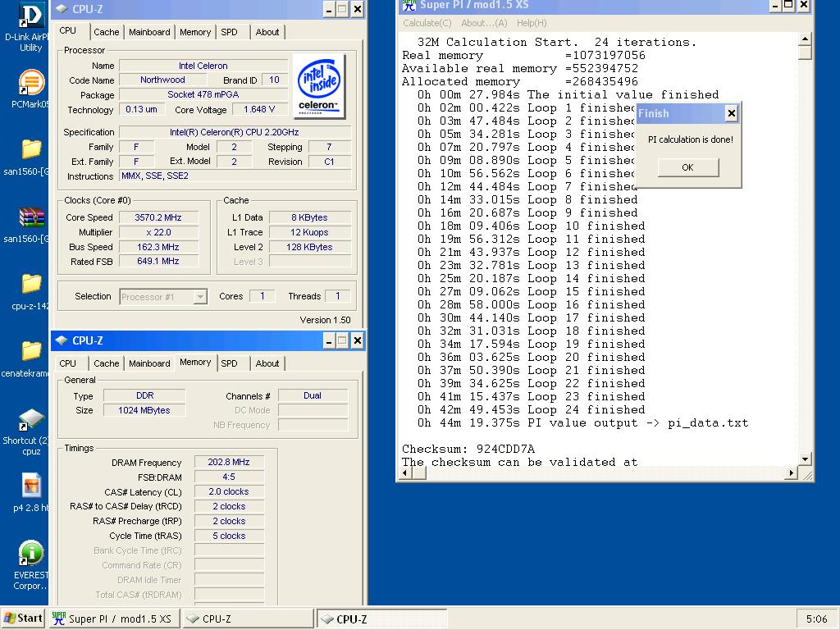Click the Level 2 cache value 128 KBytes
This screenshot has width=840, height=630.
click(x=309, y=247)
